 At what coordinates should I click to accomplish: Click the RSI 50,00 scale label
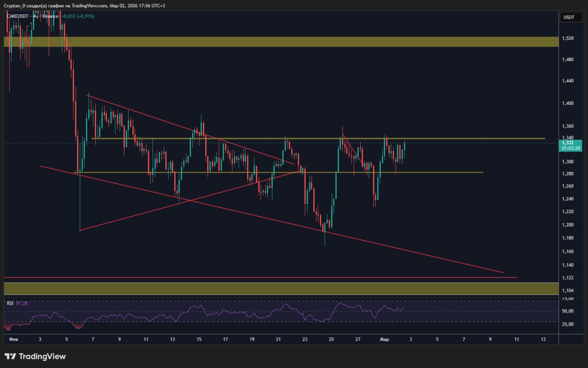point(568,311)
